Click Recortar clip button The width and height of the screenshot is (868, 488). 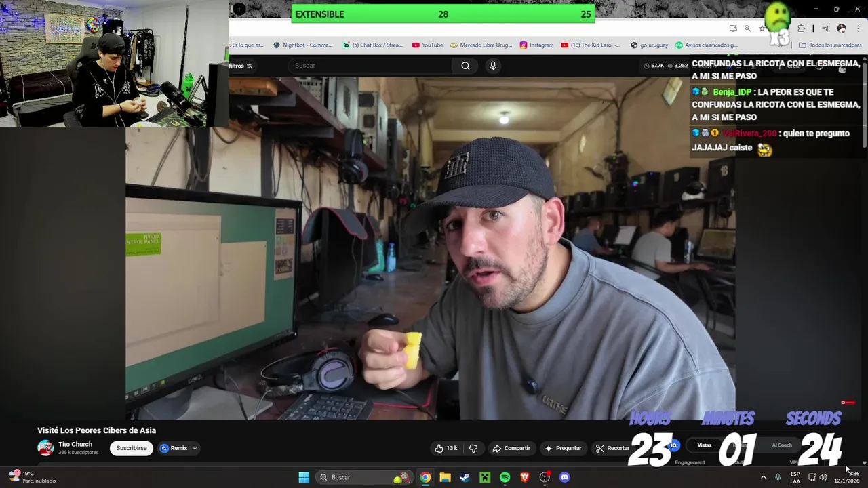pos(613,448)
